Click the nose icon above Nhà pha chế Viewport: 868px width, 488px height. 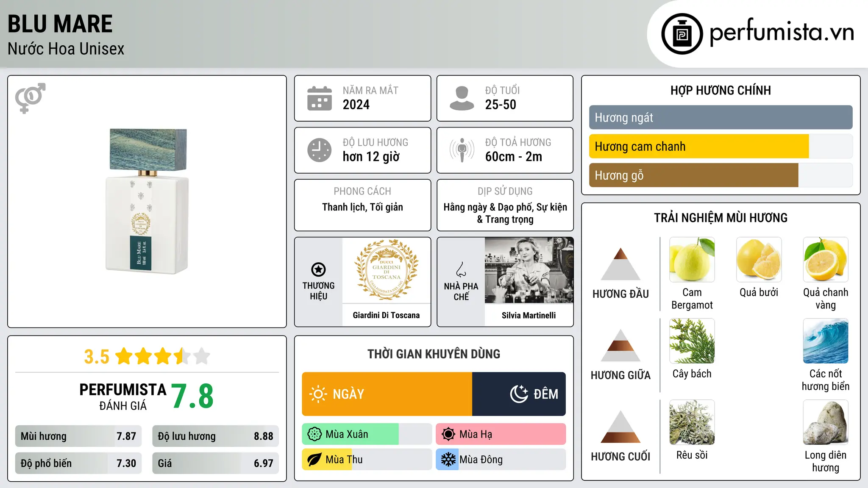coord(461,269)
